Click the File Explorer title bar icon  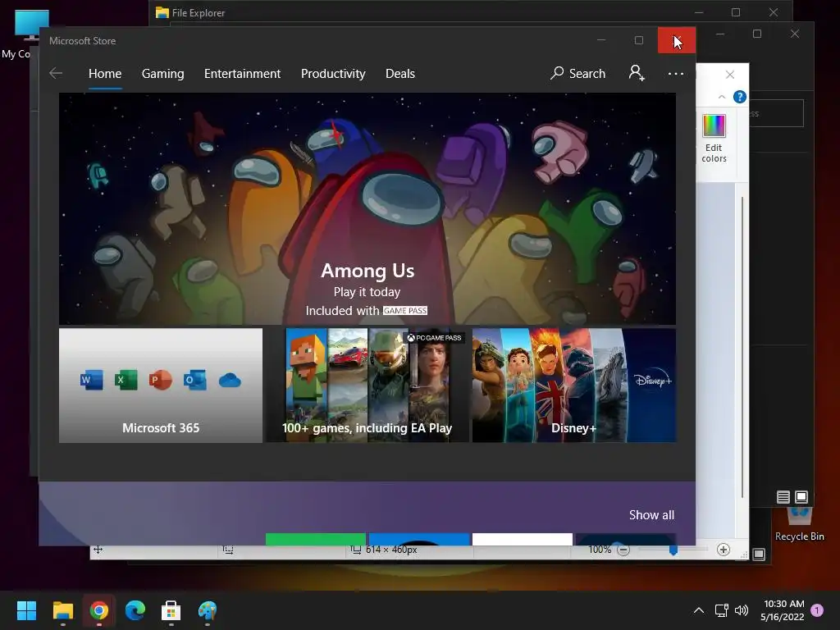click(162, 12)
